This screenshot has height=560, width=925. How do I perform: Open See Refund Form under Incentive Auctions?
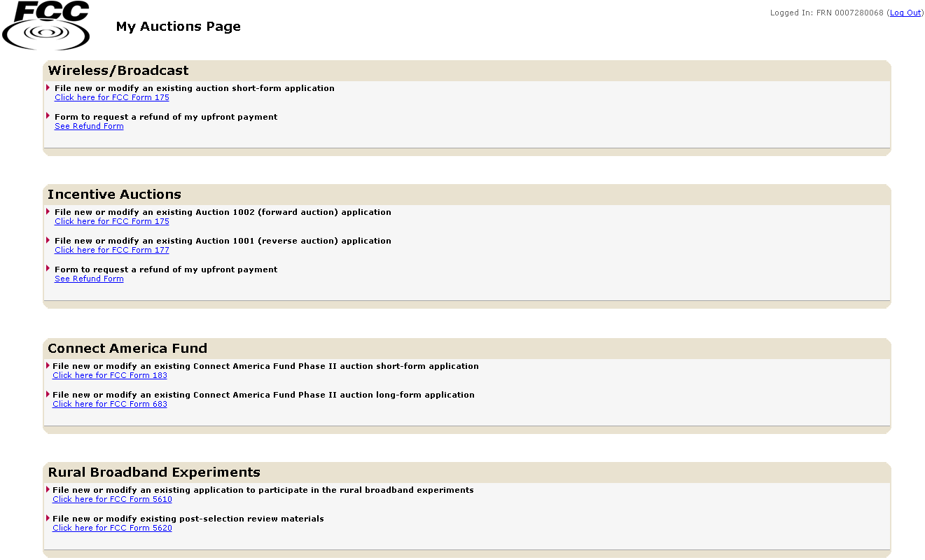point(89,279)
